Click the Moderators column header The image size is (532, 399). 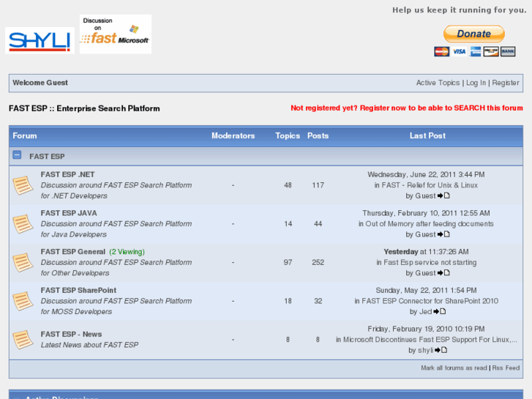click(233, 136)
